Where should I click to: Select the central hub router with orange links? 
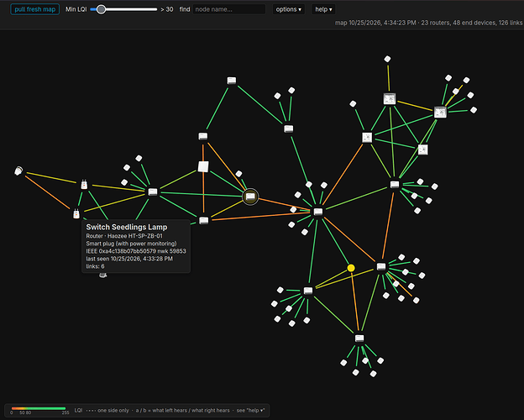(318, 212)
